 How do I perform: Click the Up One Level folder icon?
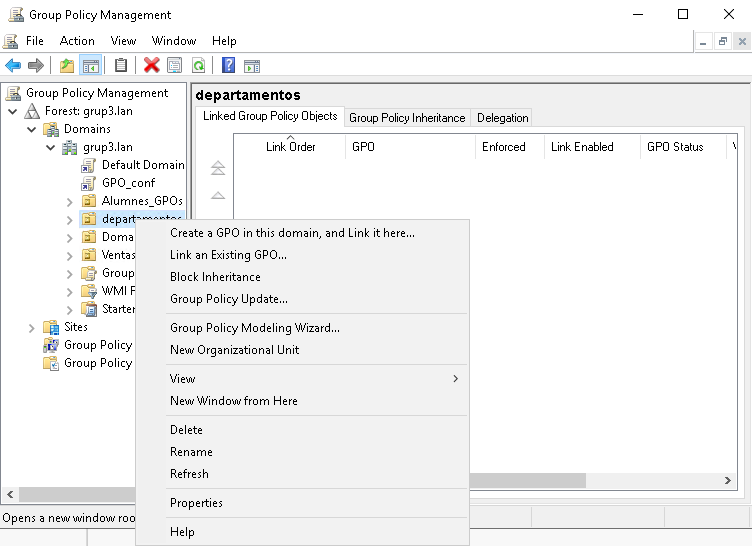click(66, 66)
